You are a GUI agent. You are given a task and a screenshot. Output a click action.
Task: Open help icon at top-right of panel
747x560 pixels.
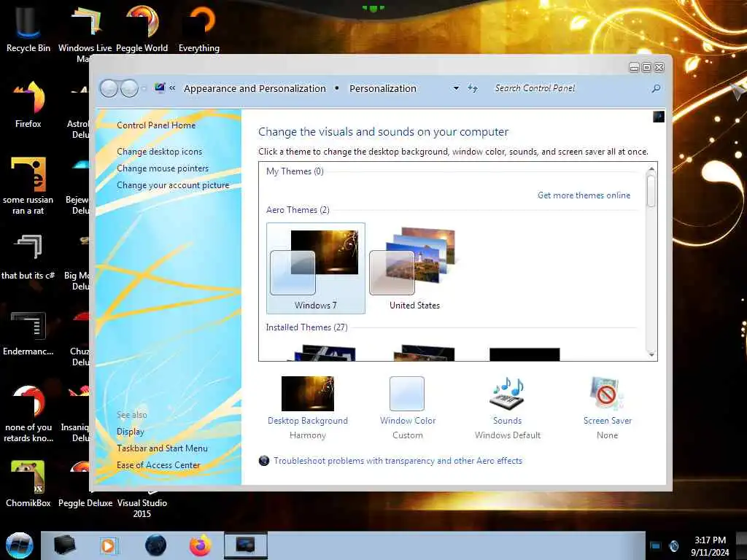tap(659, 117)
